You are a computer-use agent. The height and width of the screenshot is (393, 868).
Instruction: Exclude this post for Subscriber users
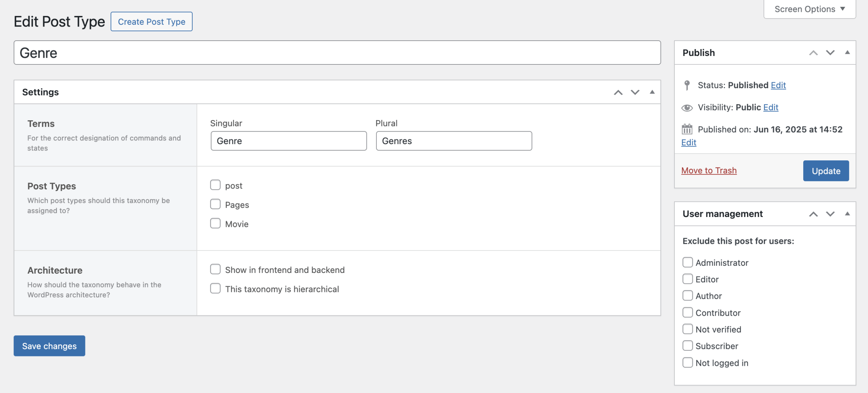click(x=688, y=345)
